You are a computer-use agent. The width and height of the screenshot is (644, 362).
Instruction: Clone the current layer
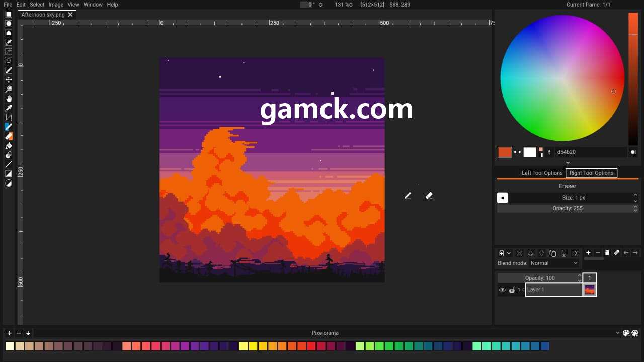(x=552, y=253)
